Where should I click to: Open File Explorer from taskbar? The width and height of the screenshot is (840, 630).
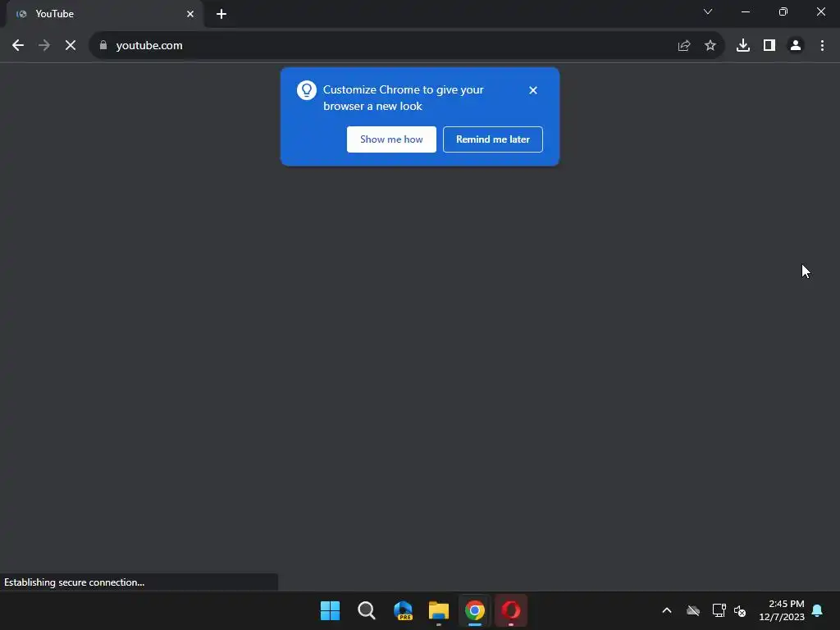click(439, 610)
